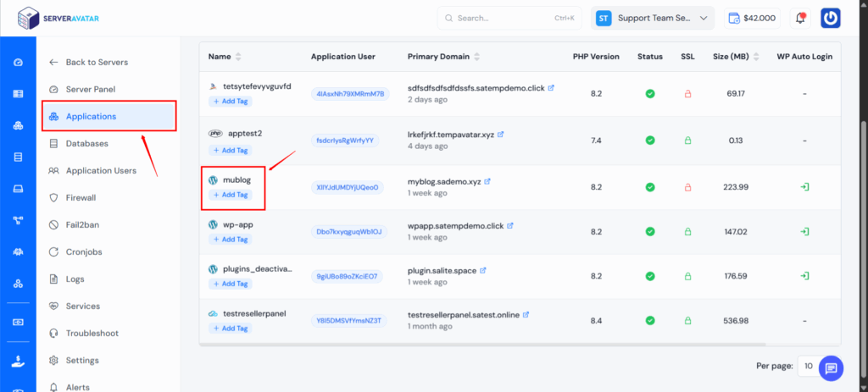Click WP auto login icon for mublog
868x392 pixels.
(804, 186)
